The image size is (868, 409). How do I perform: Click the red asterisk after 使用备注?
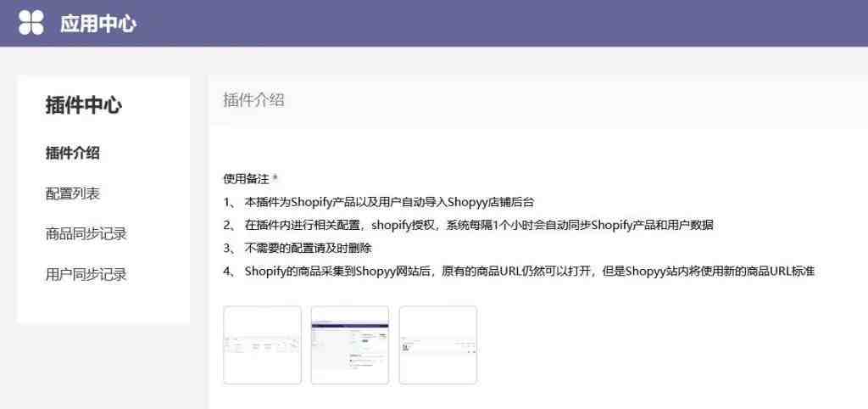pyautogui.click(x=275, y=179)
